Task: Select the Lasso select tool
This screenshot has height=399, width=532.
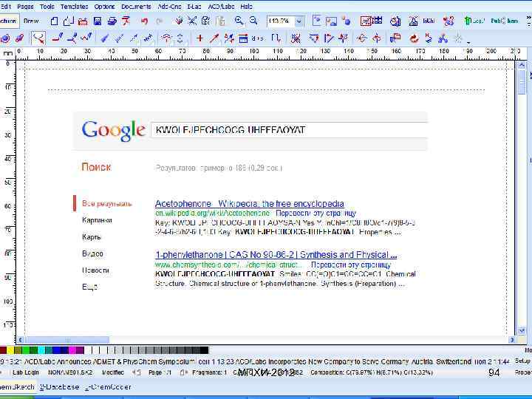Action: coord(38,38)
